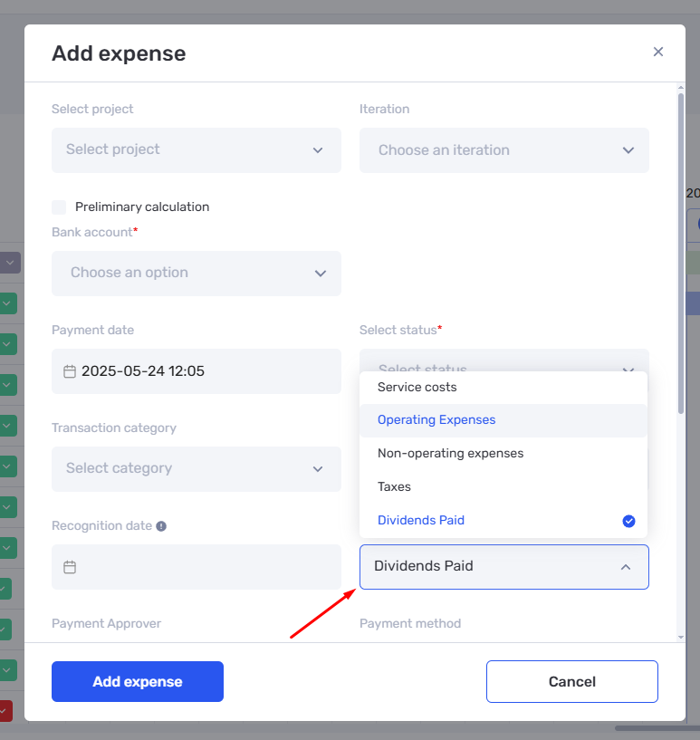
Task: Click the Iteration dropdown chevron
Action: 628,150
